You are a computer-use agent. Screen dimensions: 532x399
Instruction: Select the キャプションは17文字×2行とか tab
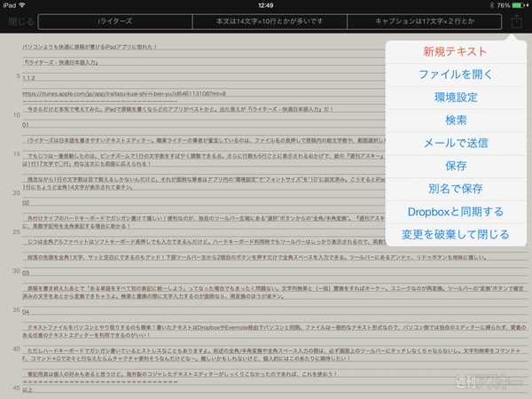coord(425,21)
